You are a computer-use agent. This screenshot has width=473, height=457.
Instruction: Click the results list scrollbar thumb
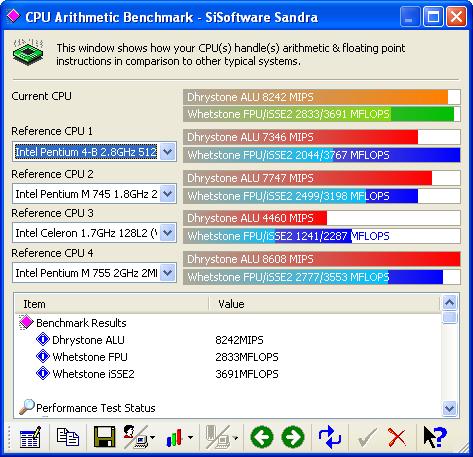pyautogui.click(x=449, y=317)
